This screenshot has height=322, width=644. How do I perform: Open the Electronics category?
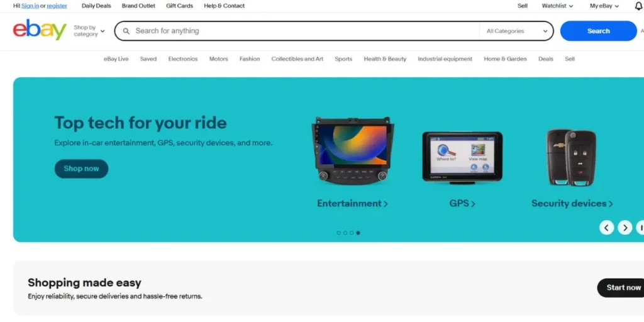[183, 59]
